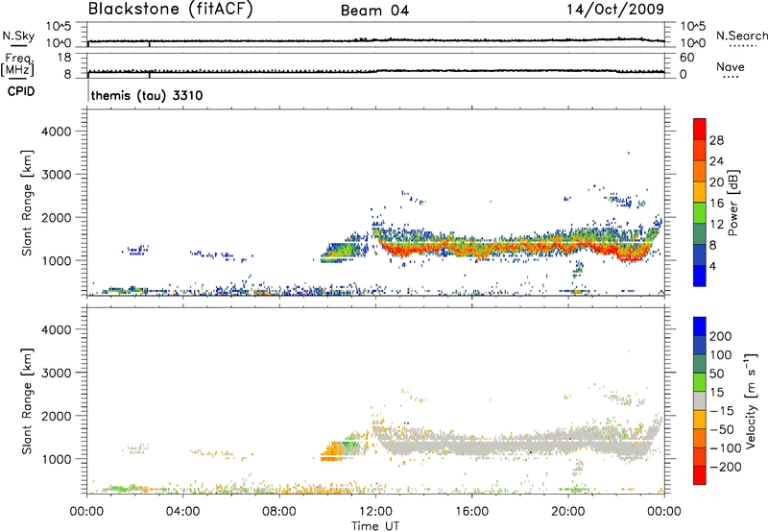Click the "-200" velocity colorbar value
768x532 pixels.
(725, 467)
